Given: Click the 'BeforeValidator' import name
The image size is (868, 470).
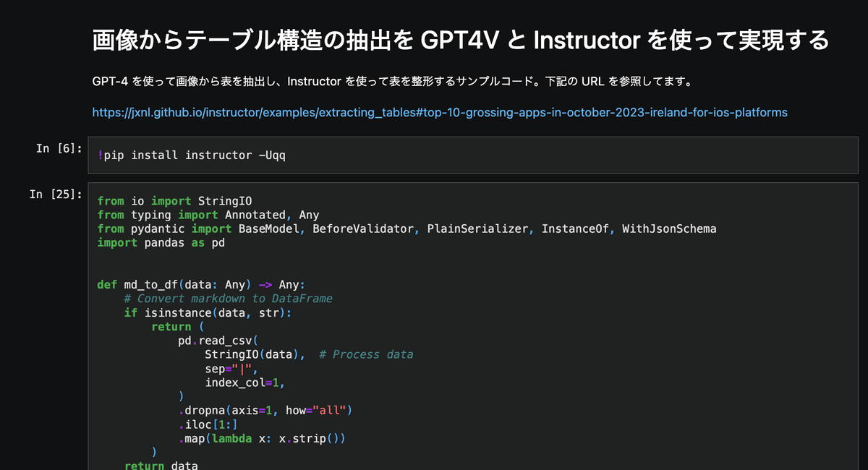Looking at the screenshot, I should [363, 228].
